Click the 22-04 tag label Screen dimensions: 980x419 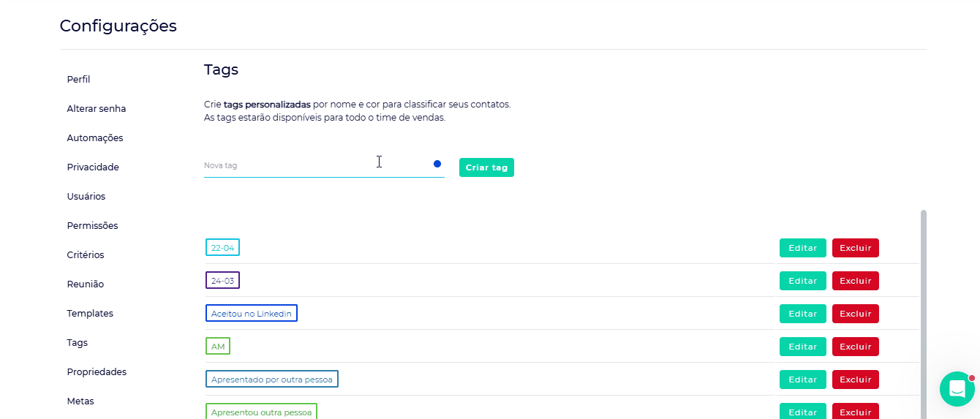(222, 248)
